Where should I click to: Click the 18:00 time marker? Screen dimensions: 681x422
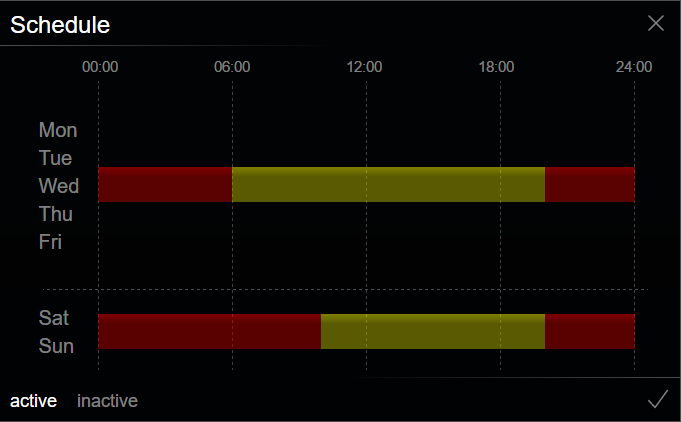[x=496, y=67]
